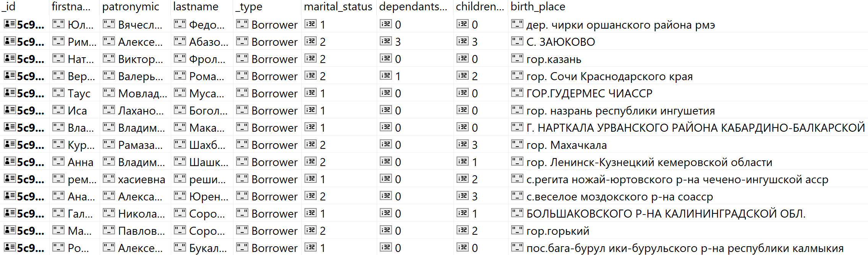Select the cell гор. Сочи Краснодарского края

coord(609,76)
